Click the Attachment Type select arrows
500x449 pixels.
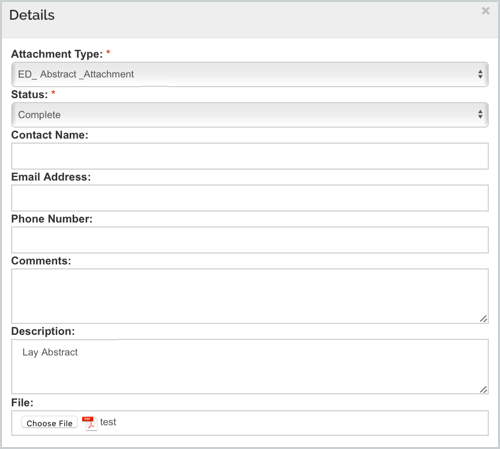[480, 74]
